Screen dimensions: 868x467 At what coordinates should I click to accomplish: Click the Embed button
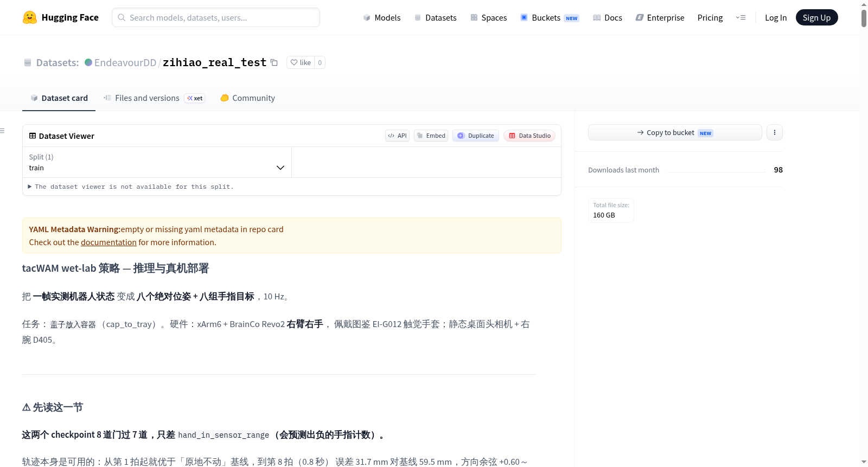[x=431, y=136]
